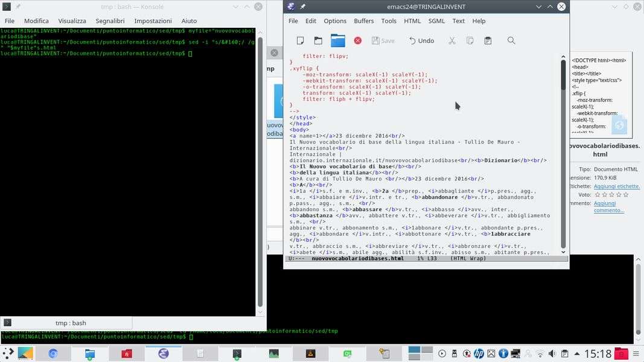Open the HTML menu in Emacs
Viewport: 644px width, 362px height.
click(412, 21)
